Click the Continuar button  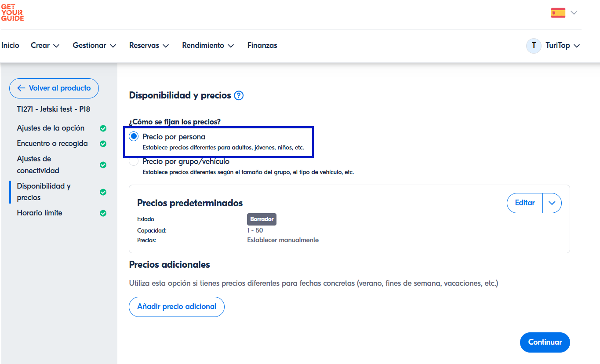(x=545, y=342)
